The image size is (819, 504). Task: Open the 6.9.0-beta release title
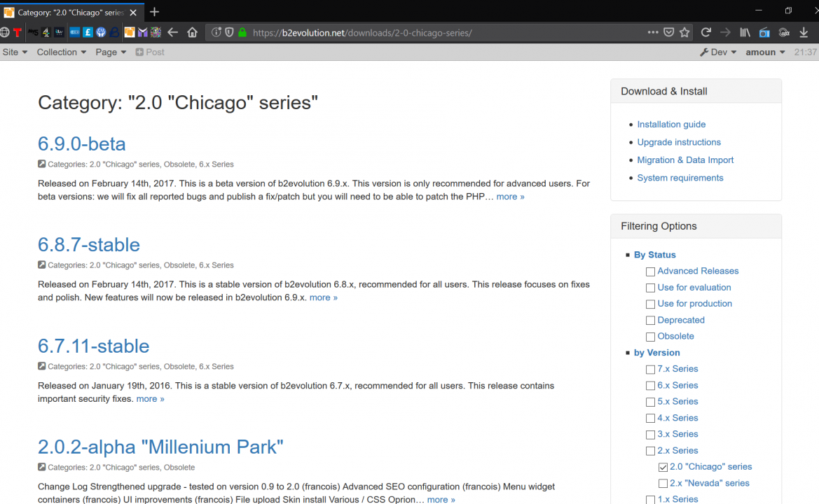click(x=81, y=143)
